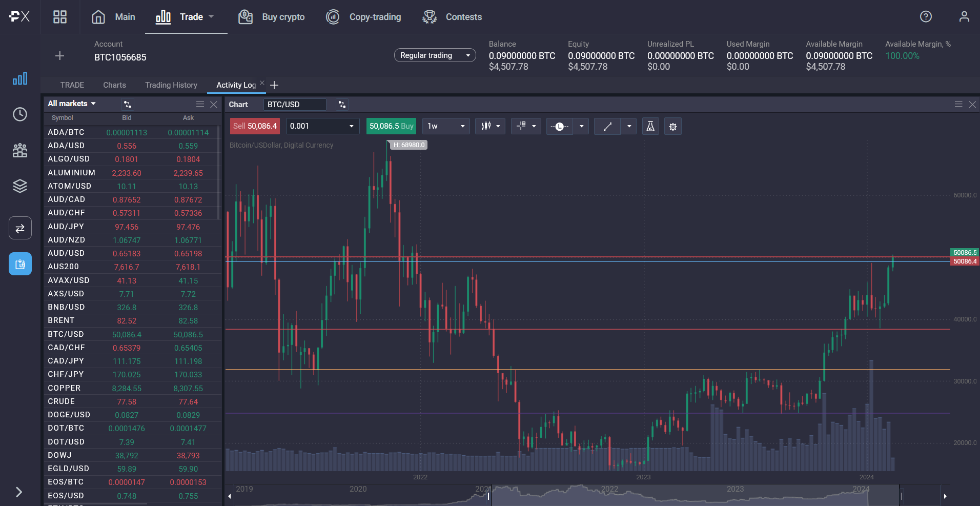The height and width of the screenshot is (506, 980).
Task: Open the highlighted blue wallet sidebar icon
Action: click(x=20, y=264)
